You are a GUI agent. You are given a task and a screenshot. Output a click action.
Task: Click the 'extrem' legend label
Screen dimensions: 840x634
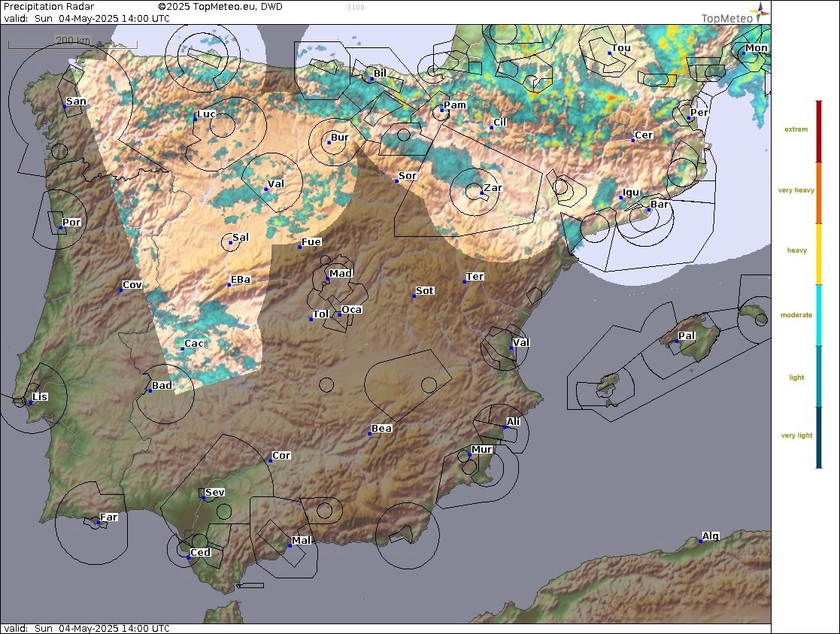[x=796, y=129]
